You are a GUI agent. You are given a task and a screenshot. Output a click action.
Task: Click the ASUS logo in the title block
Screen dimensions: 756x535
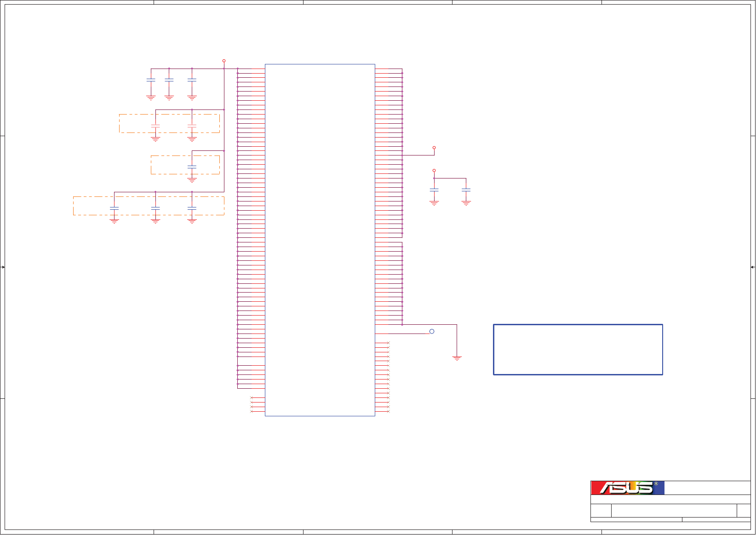coord(627,488)
